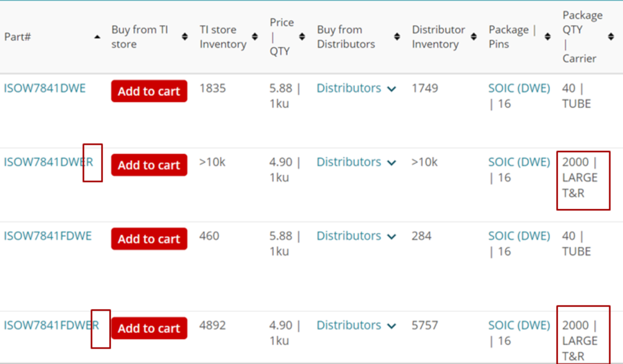
Task: Open SOIC (DWE) package link for ISOW7841DWE
Action: tap(519, 88)
